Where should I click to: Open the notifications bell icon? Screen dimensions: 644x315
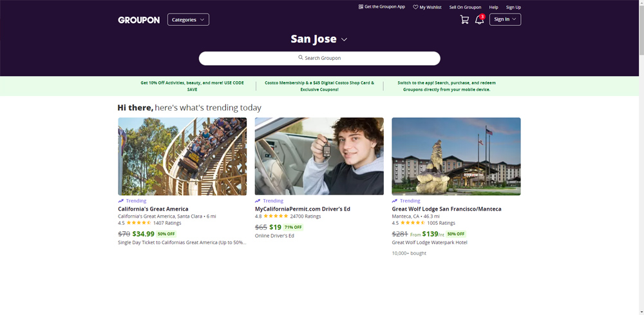(x=479, y=20)
